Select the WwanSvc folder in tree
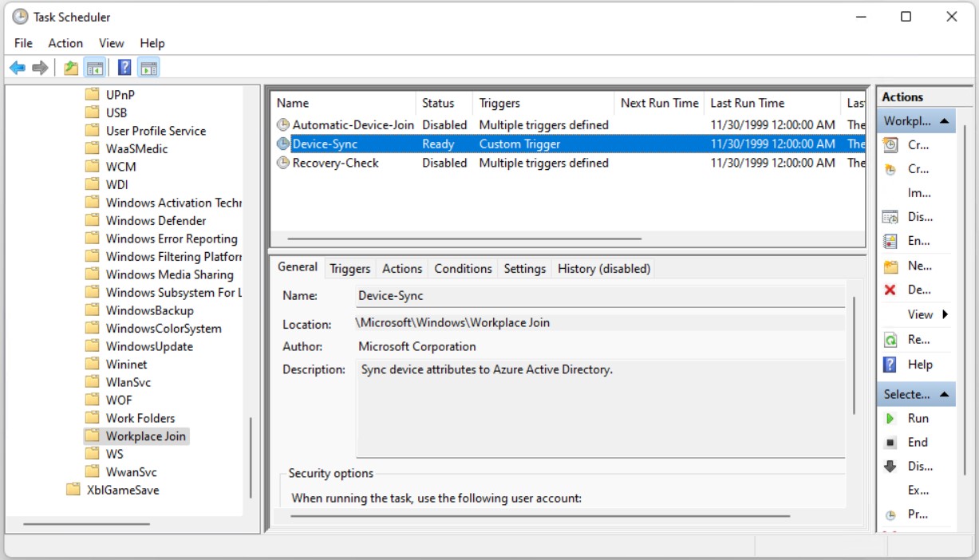Screen dimensions: 979x560 132,472
